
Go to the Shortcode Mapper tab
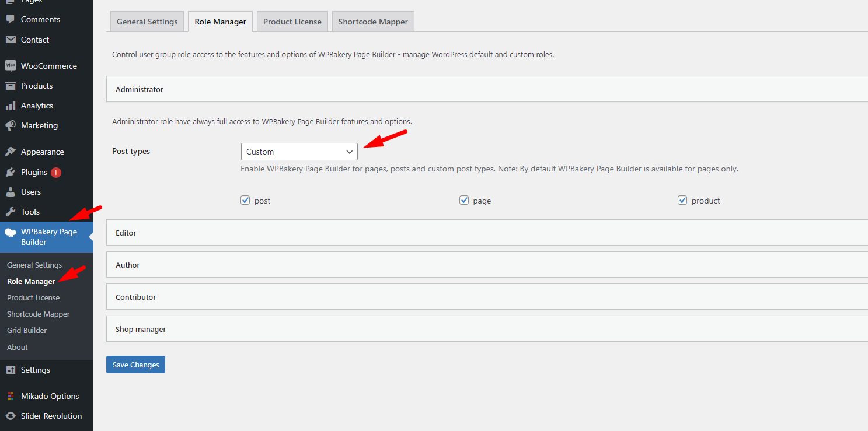click(x=373, y=22)
